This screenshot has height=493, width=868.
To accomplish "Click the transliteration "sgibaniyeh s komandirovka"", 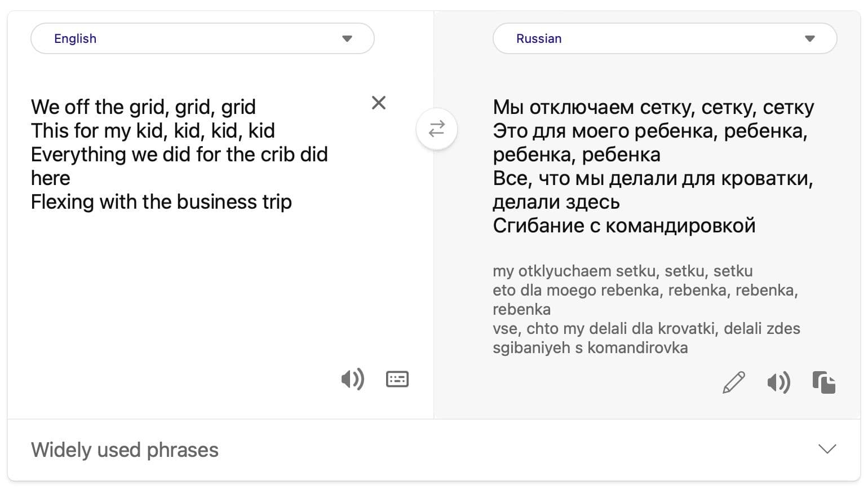I will coord(590,347).
